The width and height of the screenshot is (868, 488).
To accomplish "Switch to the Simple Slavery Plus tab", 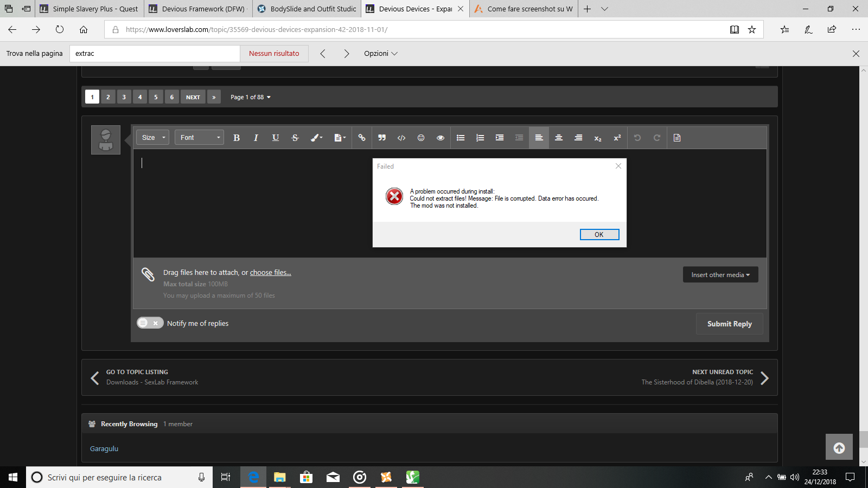I will point(90,9).
